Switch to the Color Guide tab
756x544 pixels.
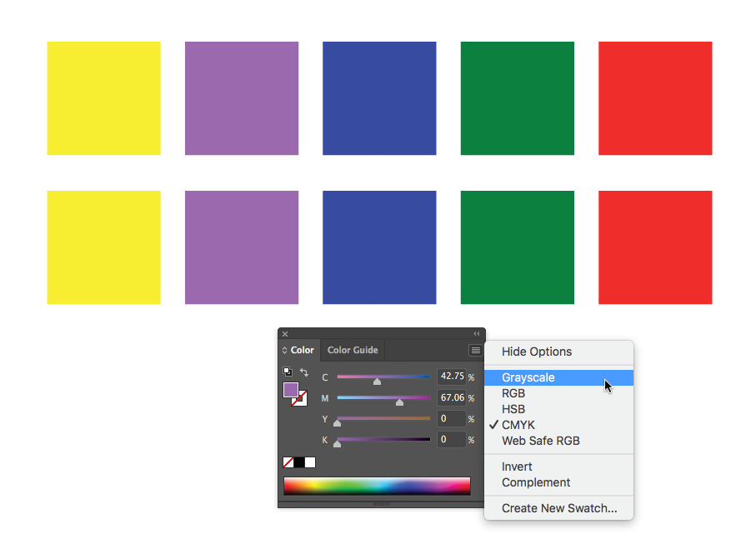point(353,351)
